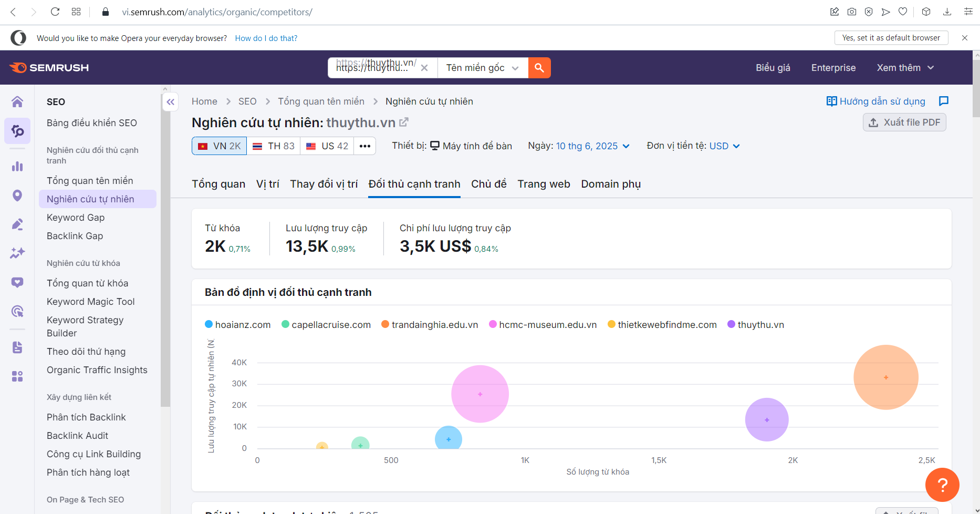Open the radar cursor sidebar icon
This screenshot has width=980, height=514.
[17, 311]
